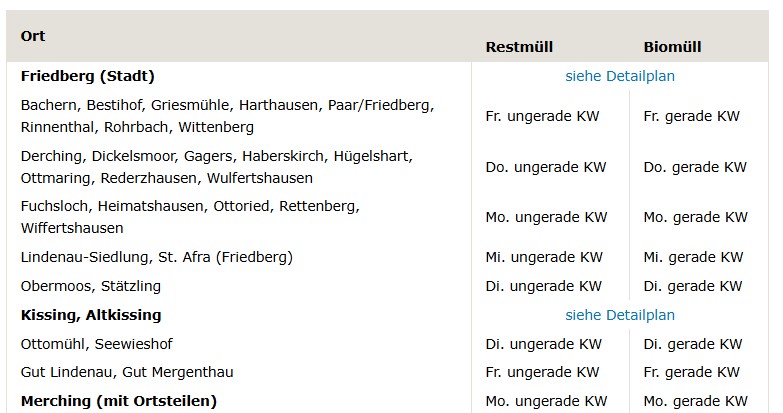
Task: Click the Ottomühl, Seewieshof cell
Action: (x=96, y=344)
